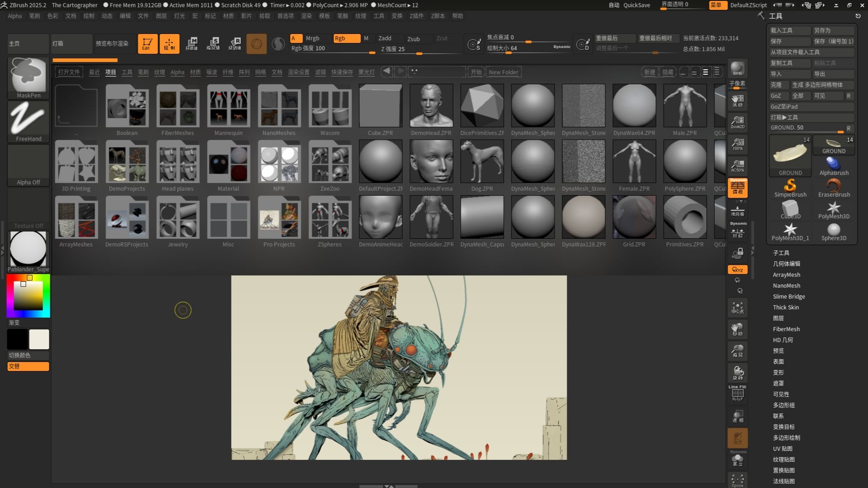
Task: Select the PolyMesh3D tool
Action: click(834, 210)
